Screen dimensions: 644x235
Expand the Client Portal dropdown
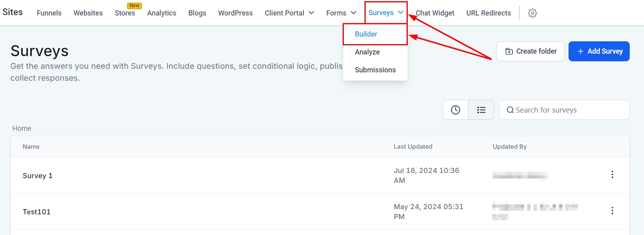311,13
